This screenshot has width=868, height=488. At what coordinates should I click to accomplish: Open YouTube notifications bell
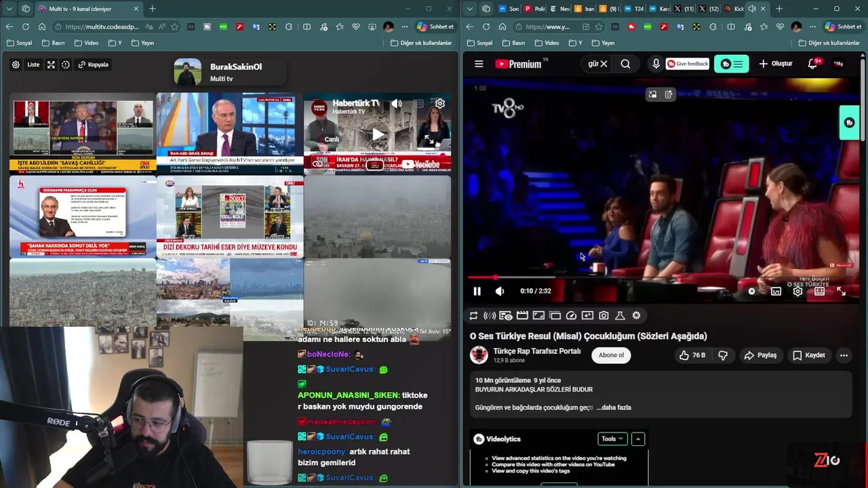pos(813,64)
